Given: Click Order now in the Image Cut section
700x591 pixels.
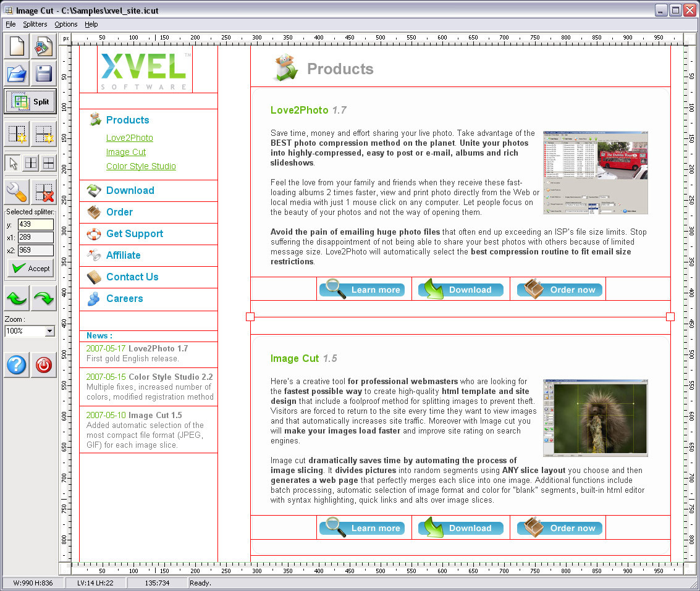Looking at the screenshot, I should click(560, 527).
